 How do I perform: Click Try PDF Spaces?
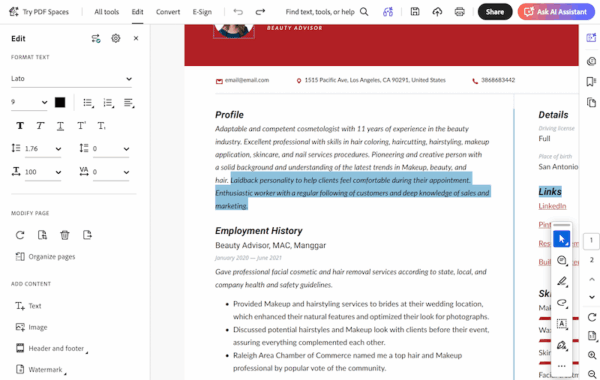tap(39, 12)
